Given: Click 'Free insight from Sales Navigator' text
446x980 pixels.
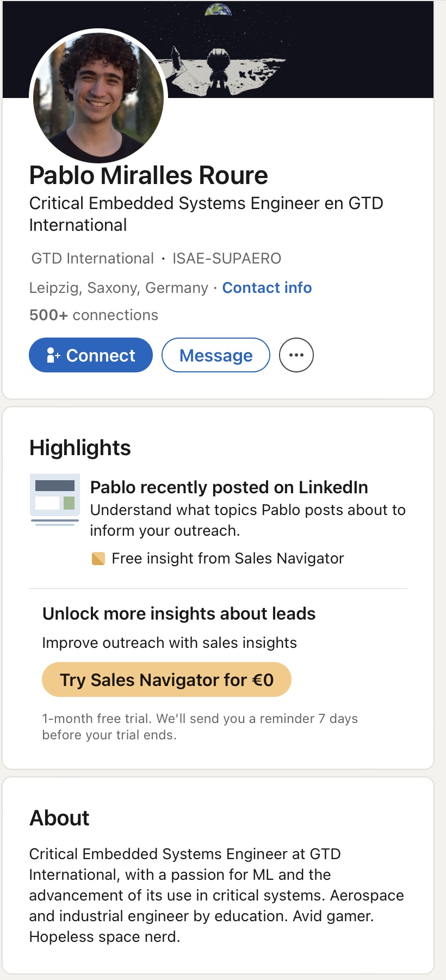Looking at the screenshot, I should click(x=227, y=559).
